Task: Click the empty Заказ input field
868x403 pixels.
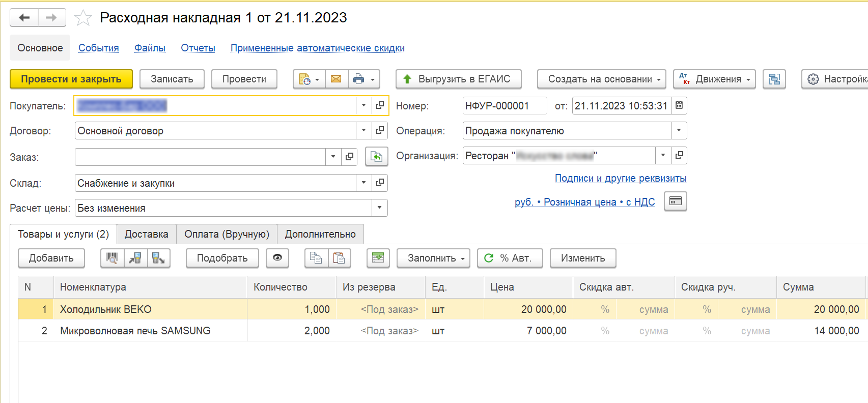Action: 200,157
